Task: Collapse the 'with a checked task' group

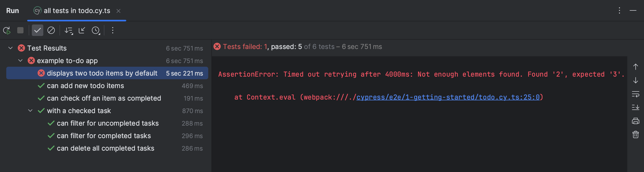Action: (x=30, y=110)
